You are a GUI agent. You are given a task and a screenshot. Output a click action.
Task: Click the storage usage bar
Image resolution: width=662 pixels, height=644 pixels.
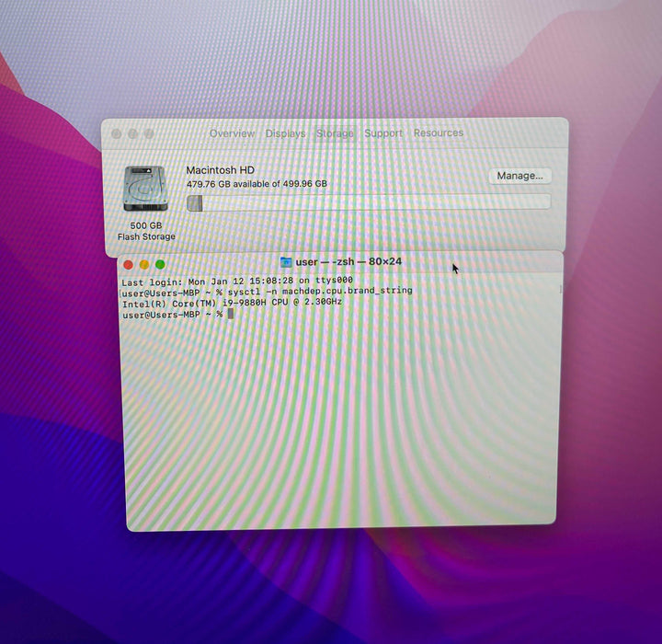[369, 202]
